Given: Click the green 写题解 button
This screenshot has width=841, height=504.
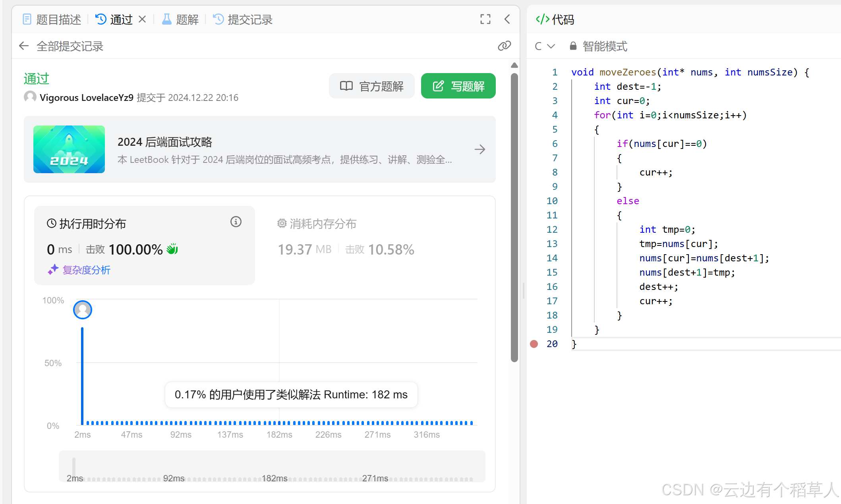Looking at the screenshot, I should point(458,86).
